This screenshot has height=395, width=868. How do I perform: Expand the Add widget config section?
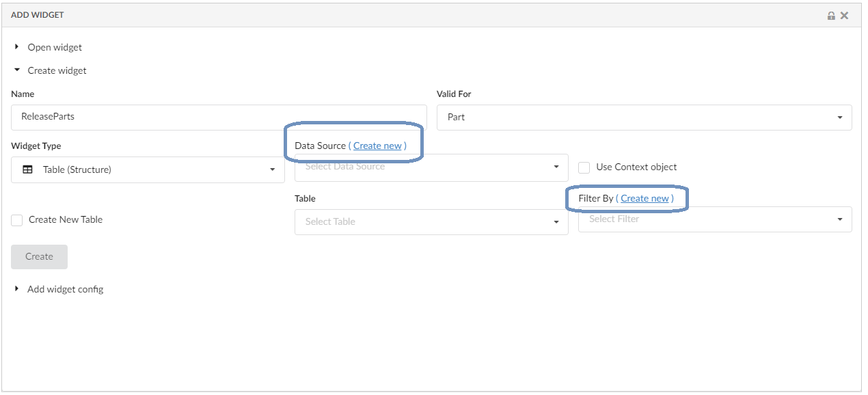click(17, 289)
